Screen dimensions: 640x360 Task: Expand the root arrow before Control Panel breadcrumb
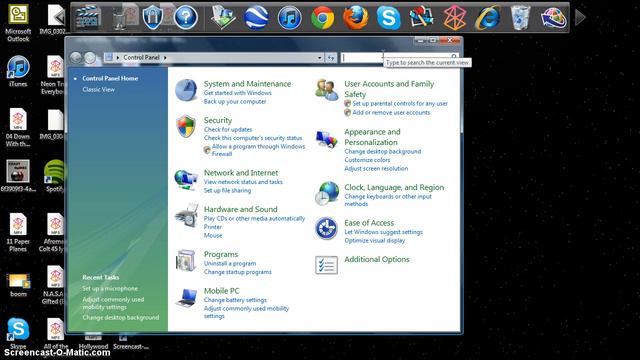coord(118,58)
